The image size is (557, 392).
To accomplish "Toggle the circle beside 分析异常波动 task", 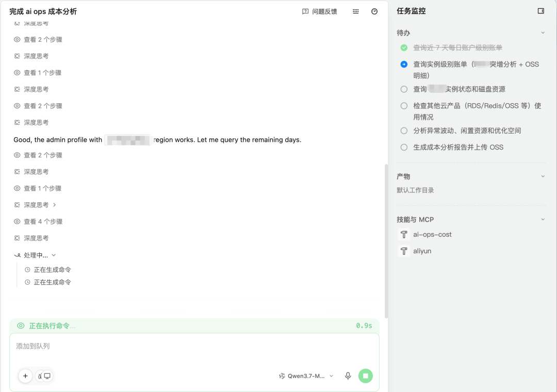I will 404,131.
